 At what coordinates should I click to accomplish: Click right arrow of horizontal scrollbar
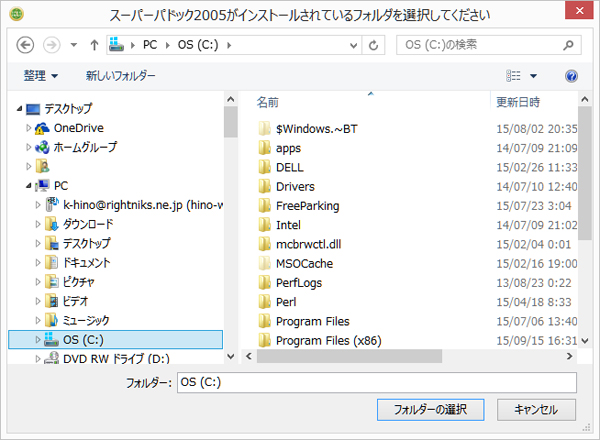pos(569,356)
